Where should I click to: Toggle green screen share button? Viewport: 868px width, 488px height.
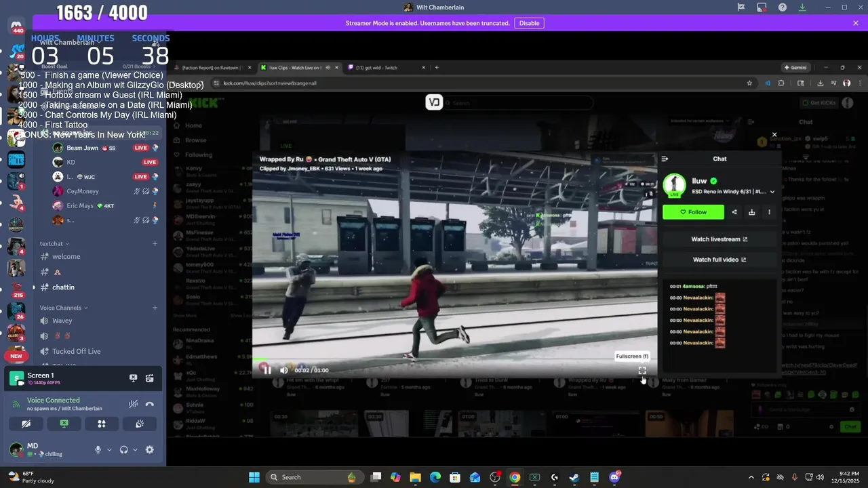point(64,424)
